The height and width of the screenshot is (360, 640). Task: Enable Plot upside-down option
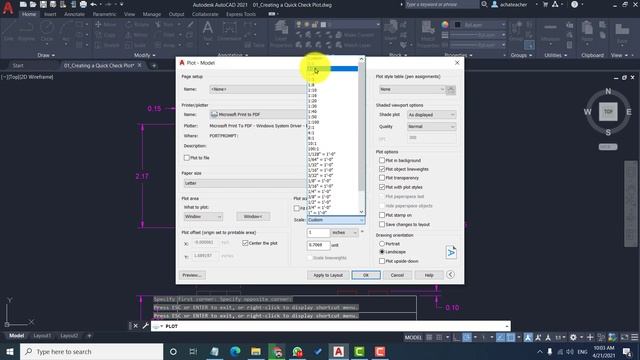pos(382,261)
